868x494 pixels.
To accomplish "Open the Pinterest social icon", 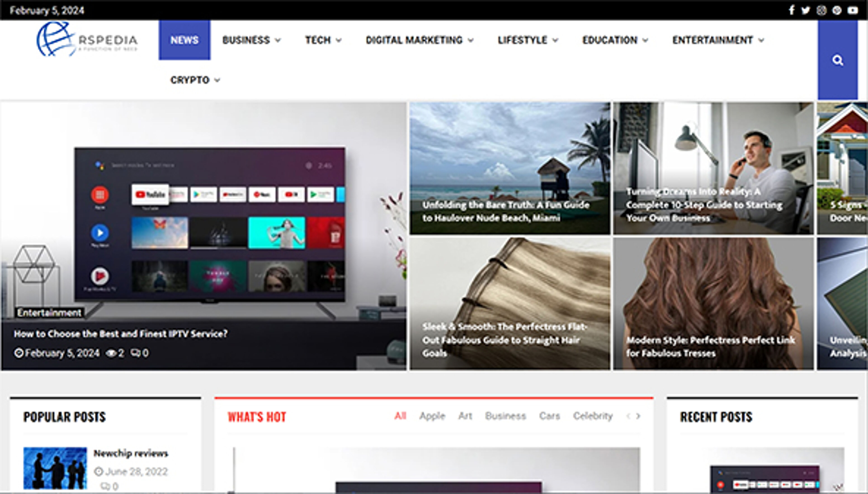I will (x=837, y=10).
